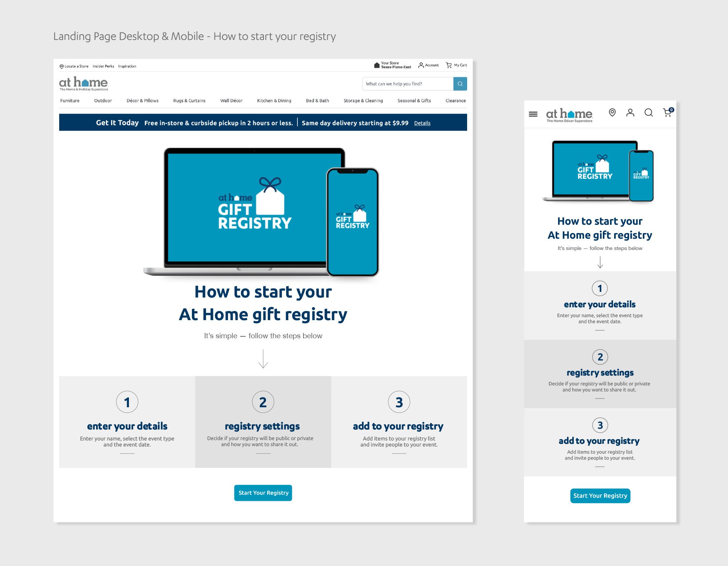The image size is (728, 566).
Task: Click the desktop 'How to start your' headline
Action: pyautogui.click(x=263, y=292)
